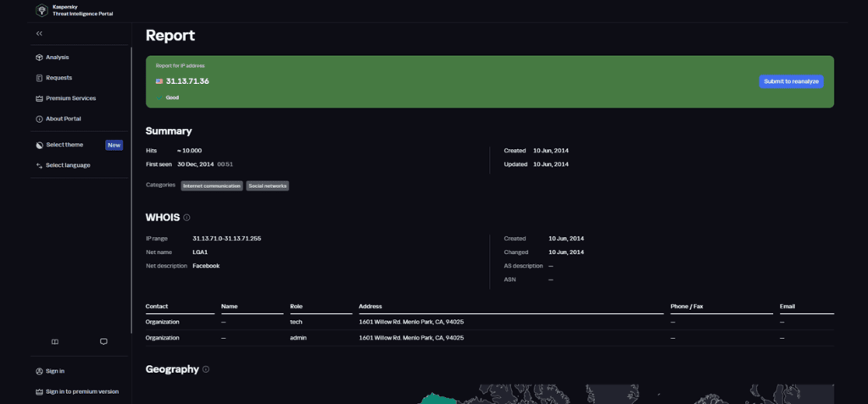Screen dimensions: 868x404
Task: Click the sidebar vertical scrollbar
Action: 131,186
